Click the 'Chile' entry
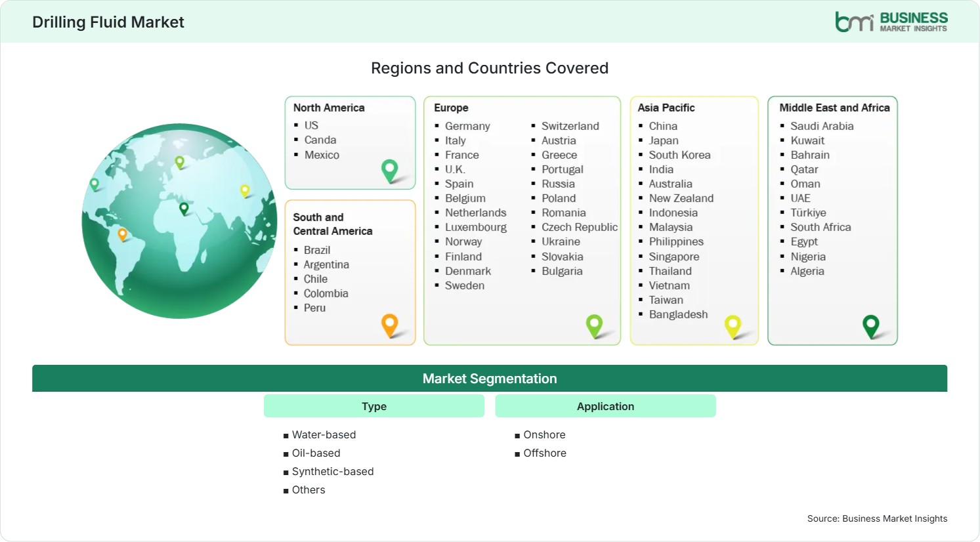This screenshot has width=980, height=542. tap(316, 279)
